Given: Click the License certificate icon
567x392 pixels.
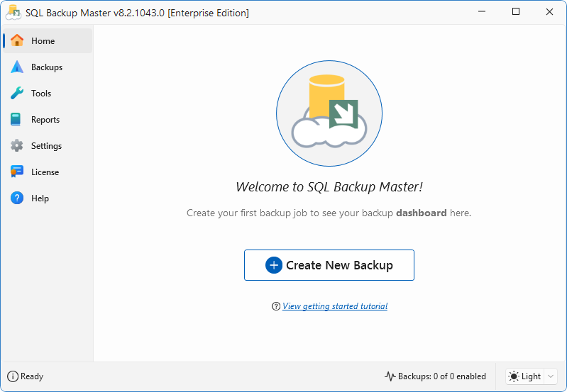Looking at the screenshot, I should click(x=17, y=172).
